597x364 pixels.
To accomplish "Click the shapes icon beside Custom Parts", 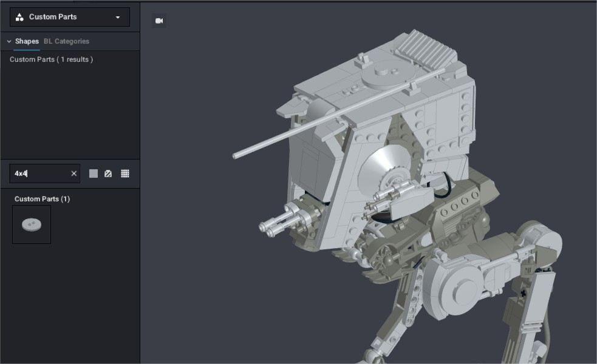I will click(19, 17).
